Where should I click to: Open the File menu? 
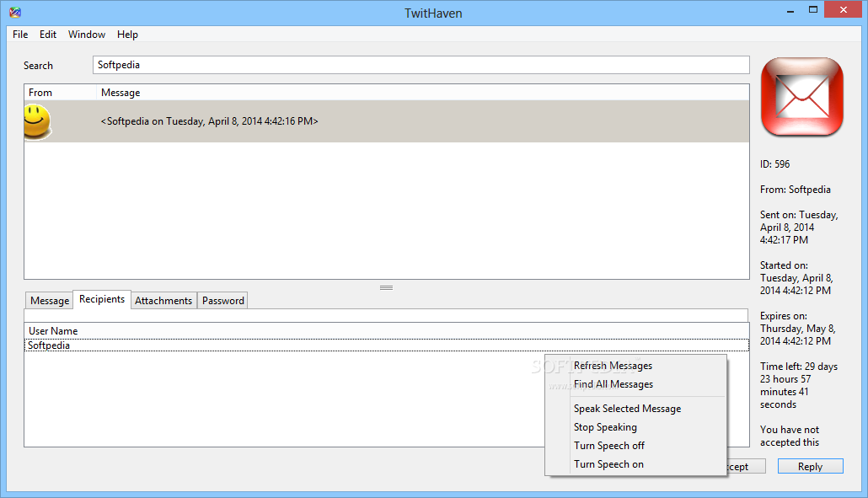click(x=20, y=35)
